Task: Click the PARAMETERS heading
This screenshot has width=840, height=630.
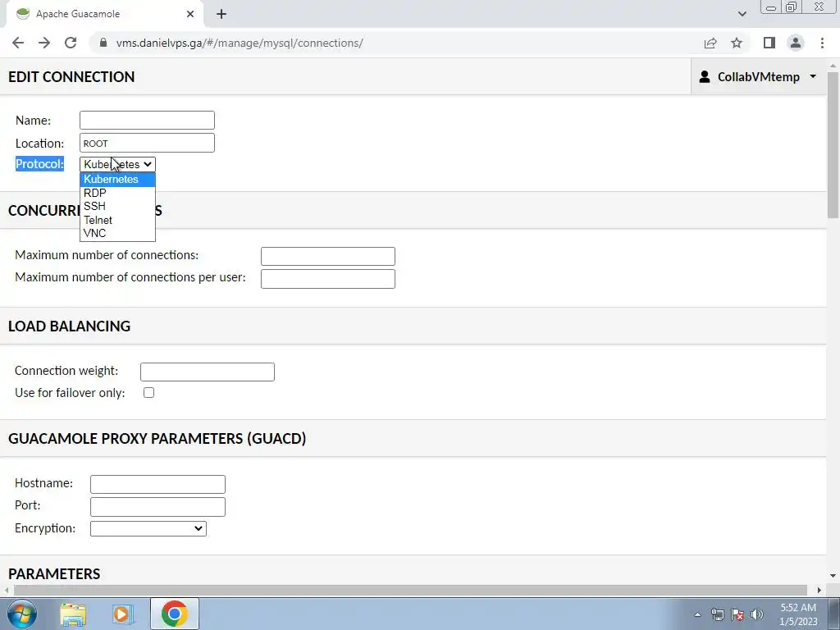Action: tap(54, 573)
